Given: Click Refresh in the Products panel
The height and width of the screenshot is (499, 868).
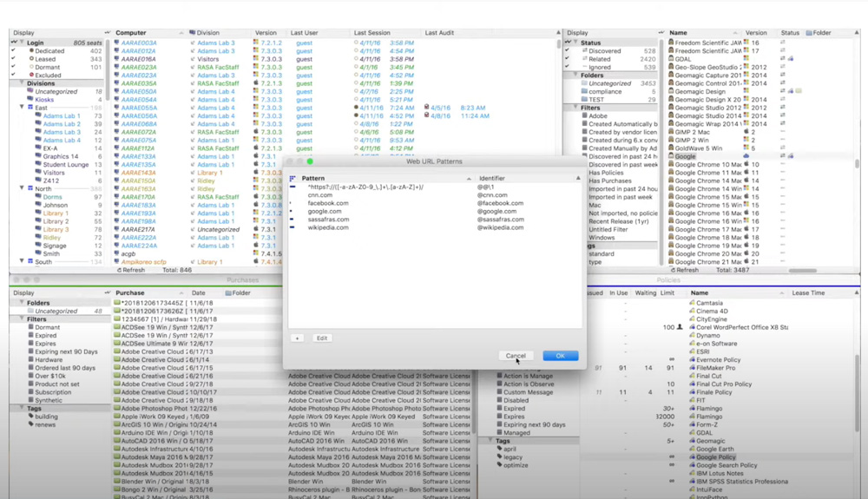Looking at the screenshot, I should pos(684,270).
